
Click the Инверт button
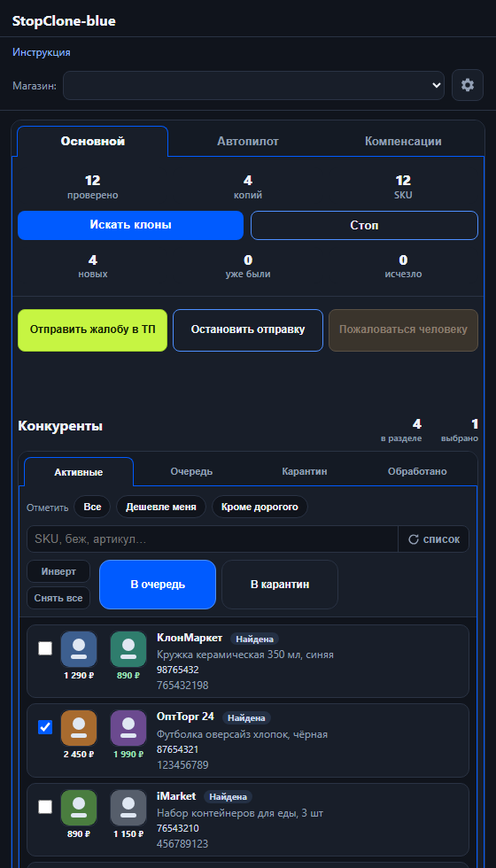[58, 571]
